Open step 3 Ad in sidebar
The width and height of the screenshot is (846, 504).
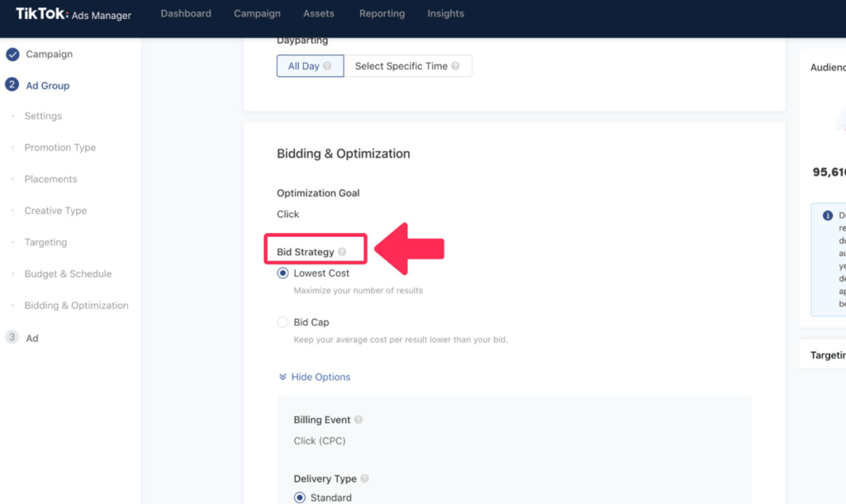click(31, 338)
